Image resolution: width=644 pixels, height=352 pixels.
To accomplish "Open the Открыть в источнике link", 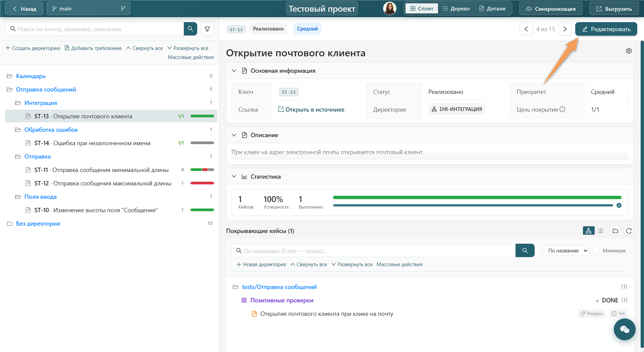I will point(311,110).
